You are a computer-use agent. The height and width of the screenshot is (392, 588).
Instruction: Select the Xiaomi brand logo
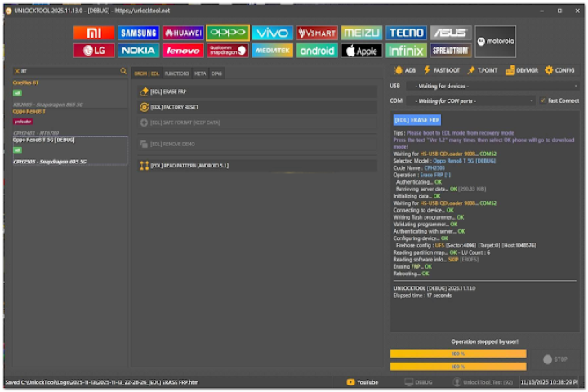(x=94, y=33)
